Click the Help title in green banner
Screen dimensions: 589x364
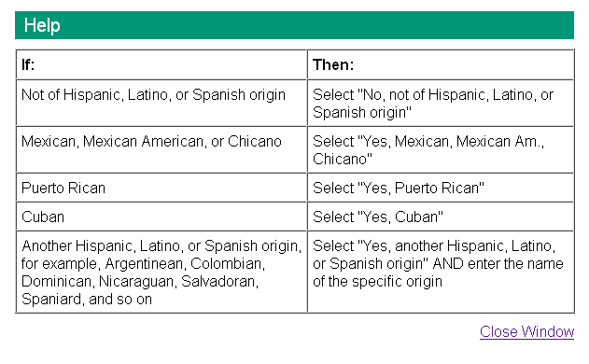pos(42,25)
